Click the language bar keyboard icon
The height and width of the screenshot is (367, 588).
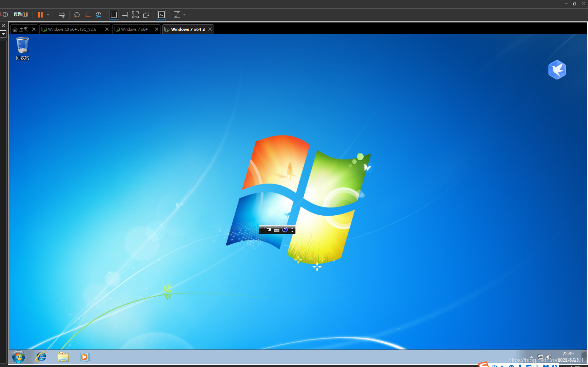(x=277, y=230)
